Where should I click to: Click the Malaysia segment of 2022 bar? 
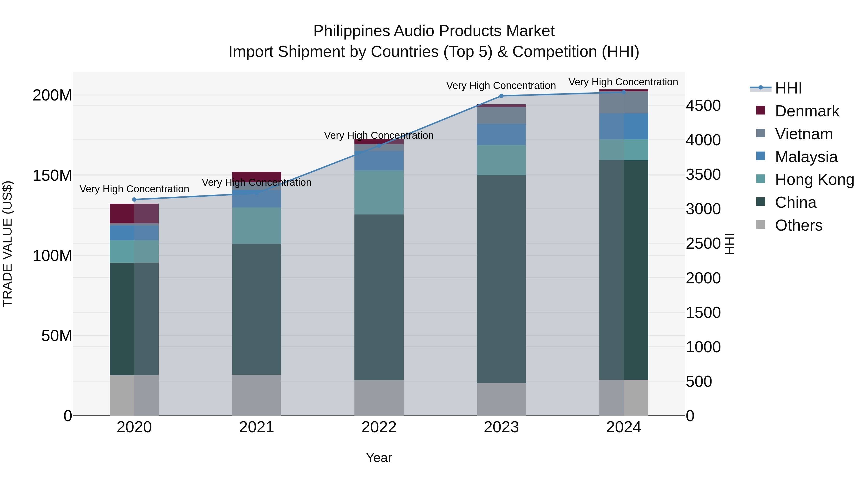(x=379, y=161)
